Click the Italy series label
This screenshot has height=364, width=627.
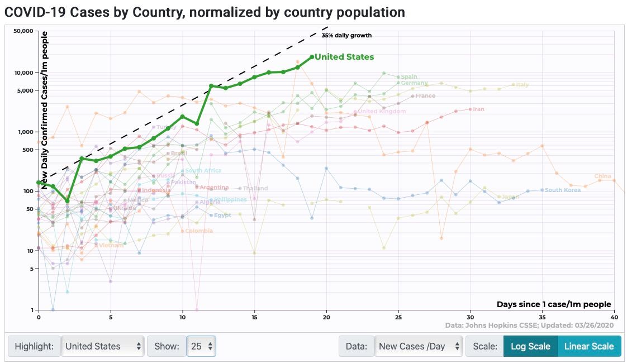tap(522, 85)
